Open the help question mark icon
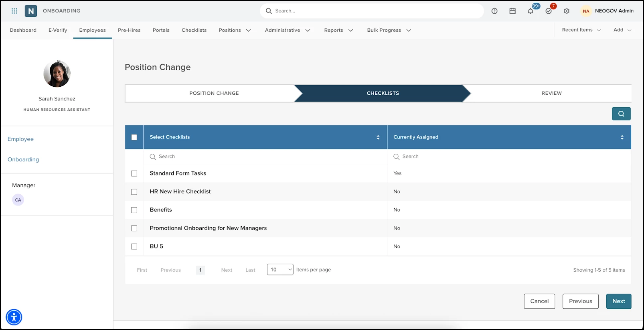The height and width of the screenshot is (330, 644). [x=494, y=11]
